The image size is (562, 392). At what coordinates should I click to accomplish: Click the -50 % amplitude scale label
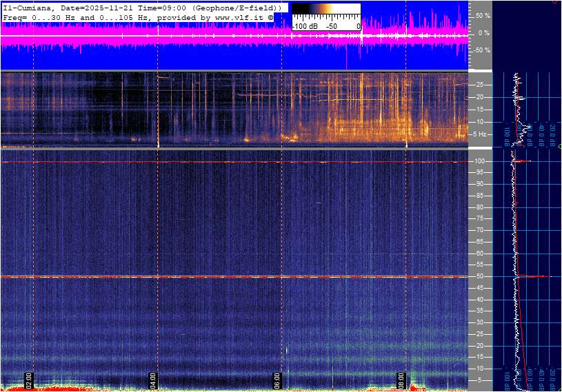tap(481, 50)
